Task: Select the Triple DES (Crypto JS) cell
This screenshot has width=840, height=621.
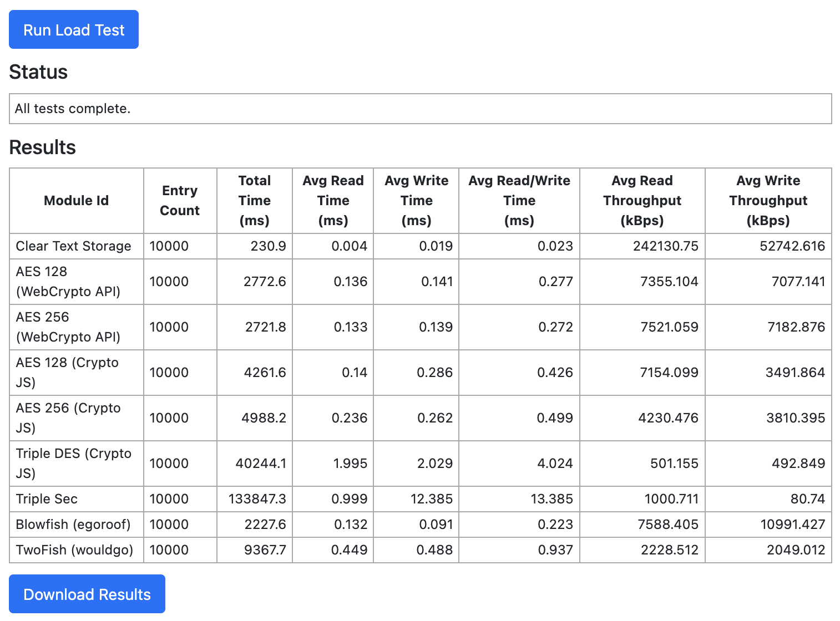Action: pos(77,464)
